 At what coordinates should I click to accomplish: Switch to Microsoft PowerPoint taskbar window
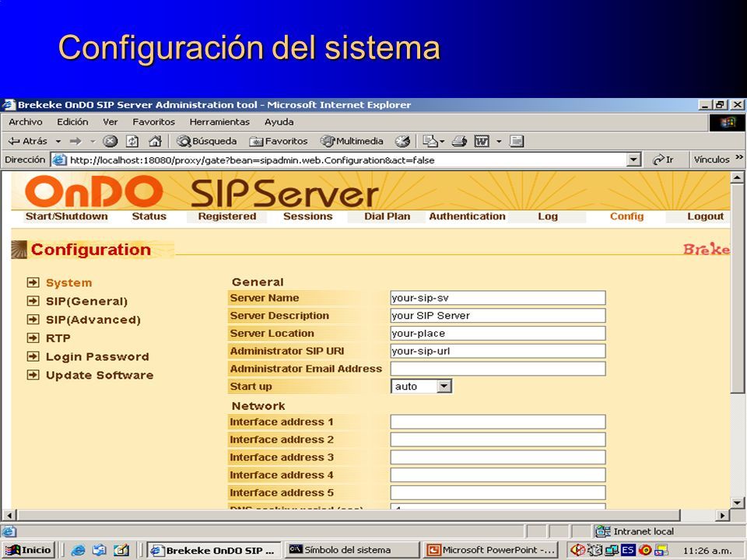tap(489, 550)
